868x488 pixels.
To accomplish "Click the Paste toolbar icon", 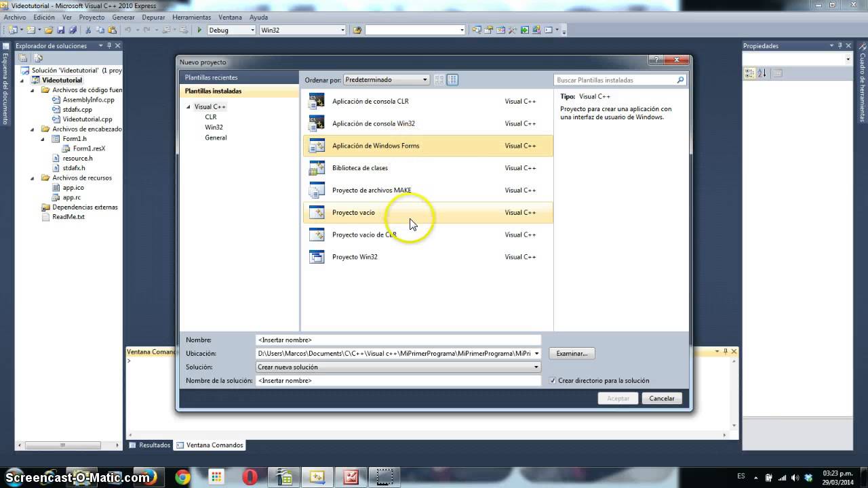I will 111,30.
